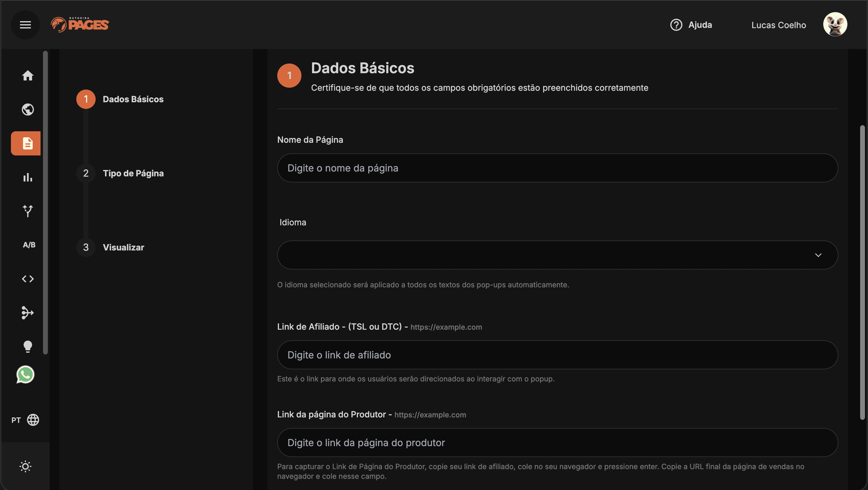Click the Dados Básicos heading
This screenshot has height=490, width=868.
coord(363,68)
